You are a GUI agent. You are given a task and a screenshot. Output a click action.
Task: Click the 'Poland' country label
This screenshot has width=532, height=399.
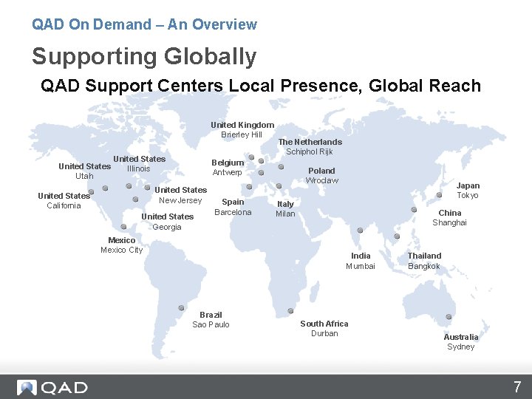click(x=321, y=171)
